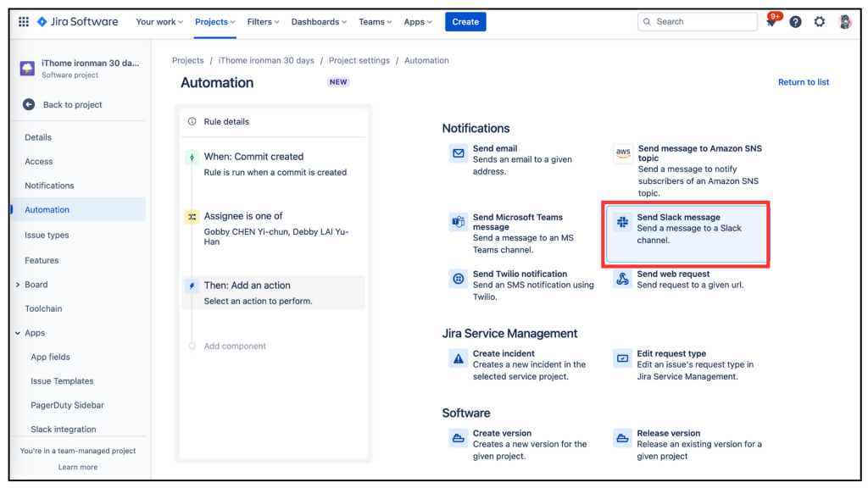Open PagerDuty Sidebar app item
Viewport: 868px width, 488px height.
click(x=67, y=406)
